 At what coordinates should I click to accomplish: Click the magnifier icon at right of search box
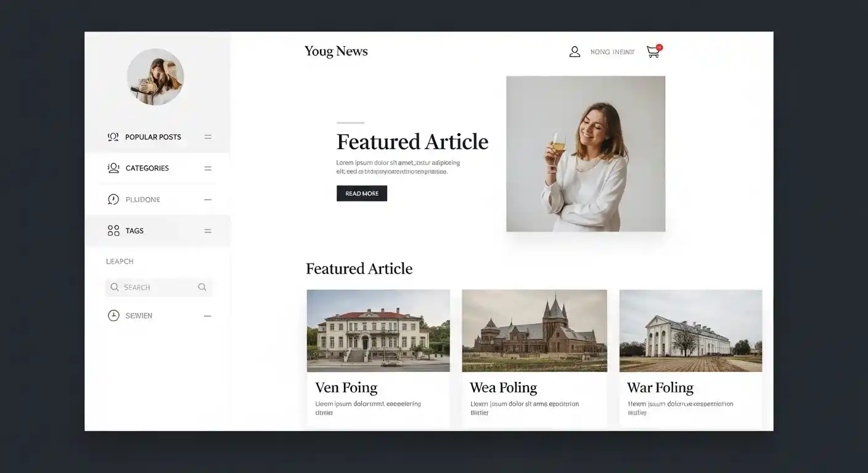pyautogui.click(x=202, y=287)
